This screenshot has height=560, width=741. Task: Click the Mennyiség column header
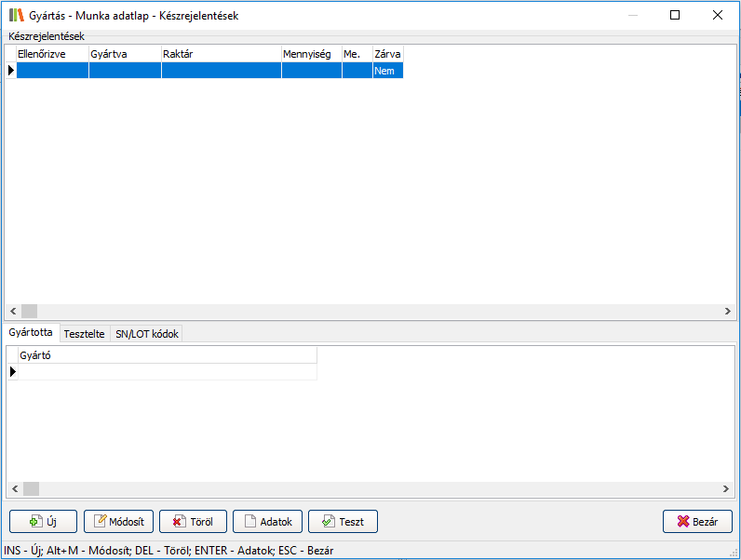click(x=311, y=55)
